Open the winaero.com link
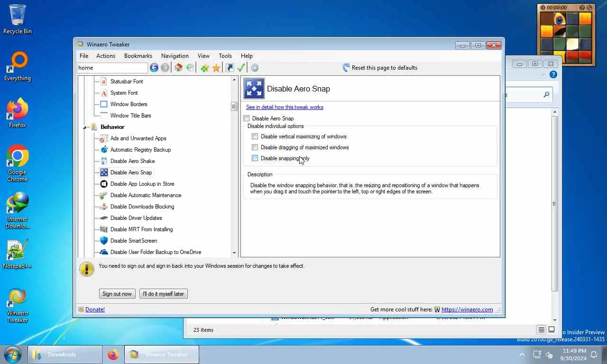This screenshot has width=607, height=364. [467, 309]
